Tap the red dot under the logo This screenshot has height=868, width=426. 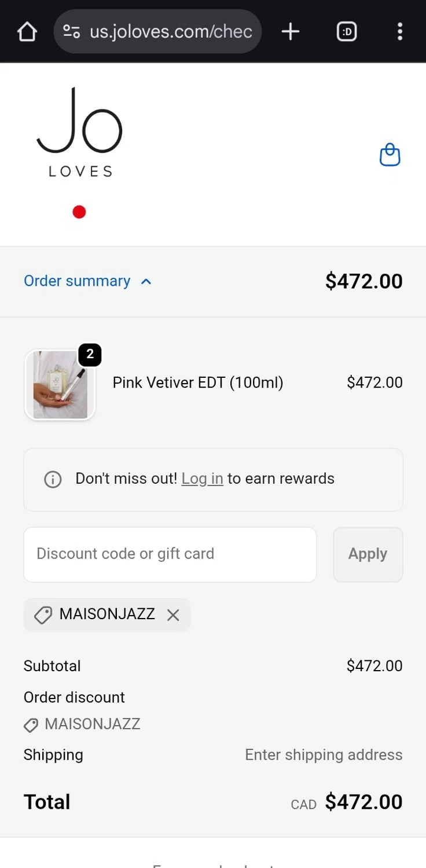point(79,212)
